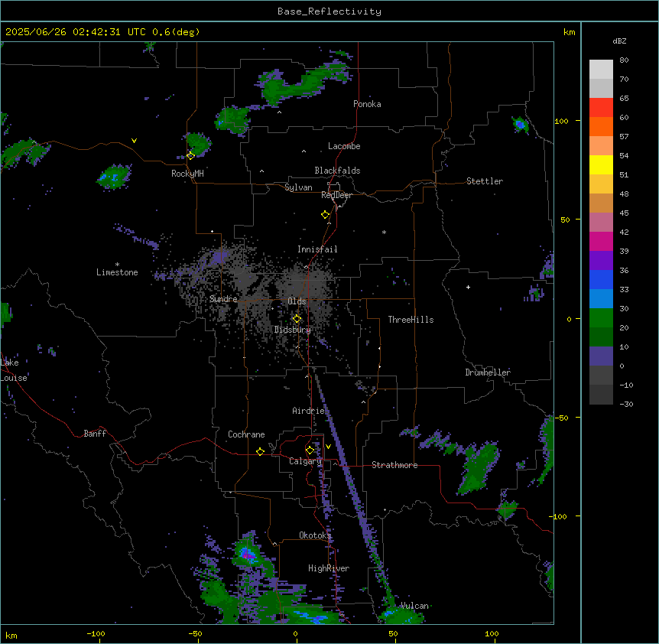Select the Stettler town label
Image resolution: width=659 pixels, height=644 pixels.
(485, 181)
